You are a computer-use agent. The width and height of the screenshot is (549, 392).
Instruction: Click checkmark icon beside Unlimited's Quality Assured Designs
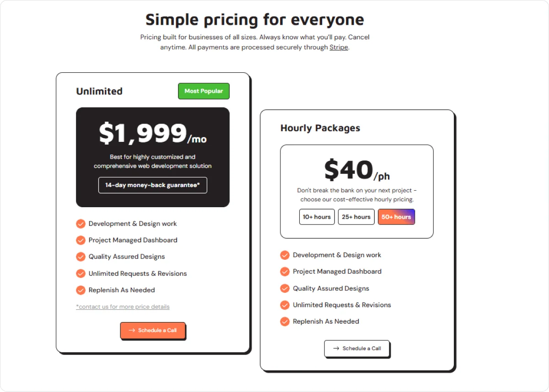pos(81,257)
